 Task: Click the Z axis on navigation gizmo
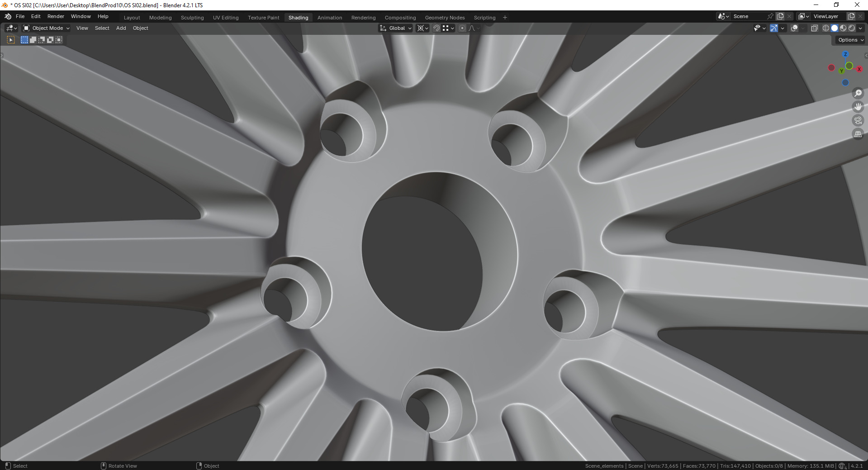pyautogui.click(x=845, y=54)
